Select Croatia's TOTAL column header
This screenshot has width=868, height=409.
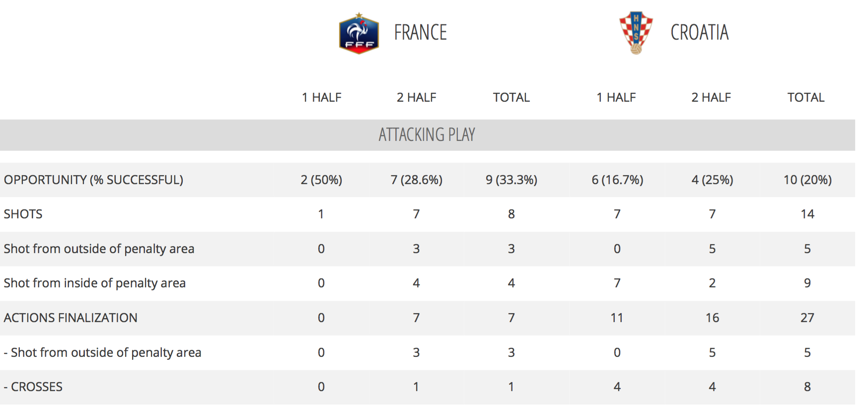[x=805, y=97]
